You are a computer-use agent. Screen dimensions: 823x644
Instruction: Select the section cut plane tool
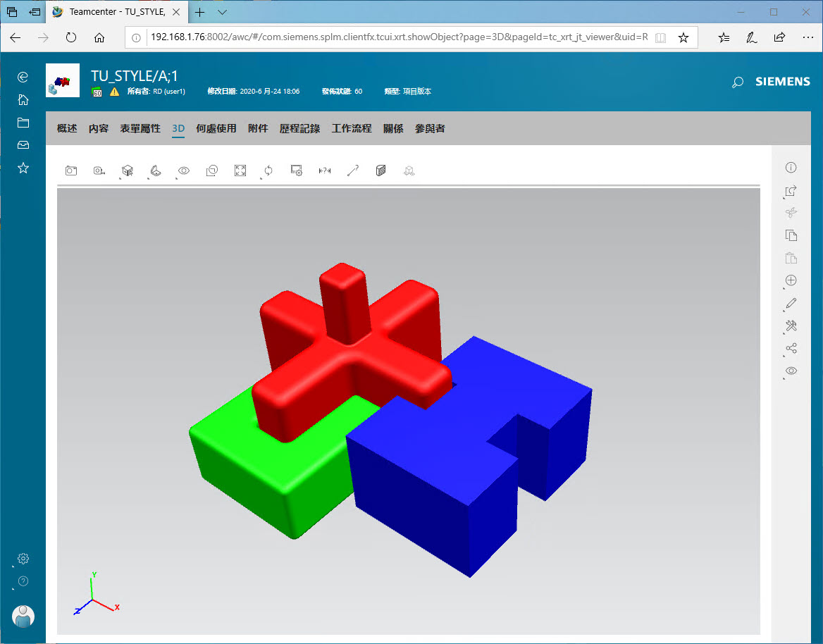click(x=381, y=171)
